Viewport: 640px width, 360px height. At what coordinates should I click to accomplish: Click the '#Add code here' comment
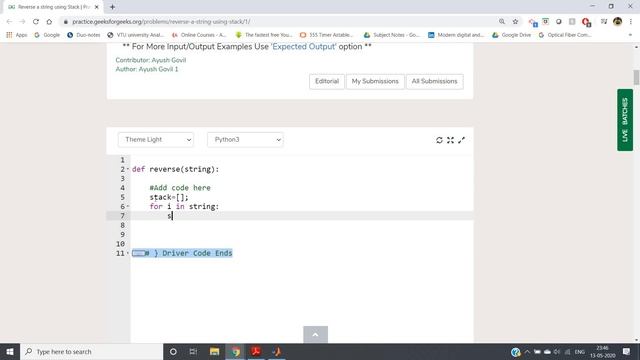pos(180,188)
